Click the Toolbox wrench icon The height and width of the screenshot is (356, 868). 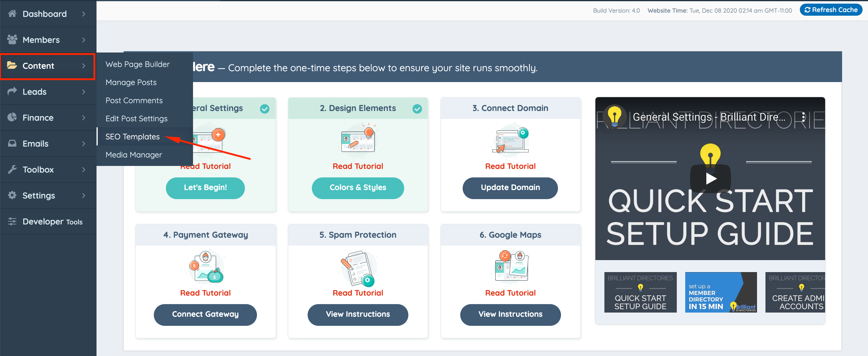pyautogui.click(x=12, y=169)
